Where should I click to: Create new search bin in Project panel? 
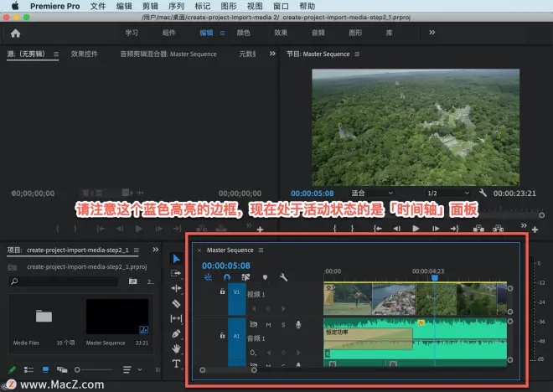pos(133,281)
